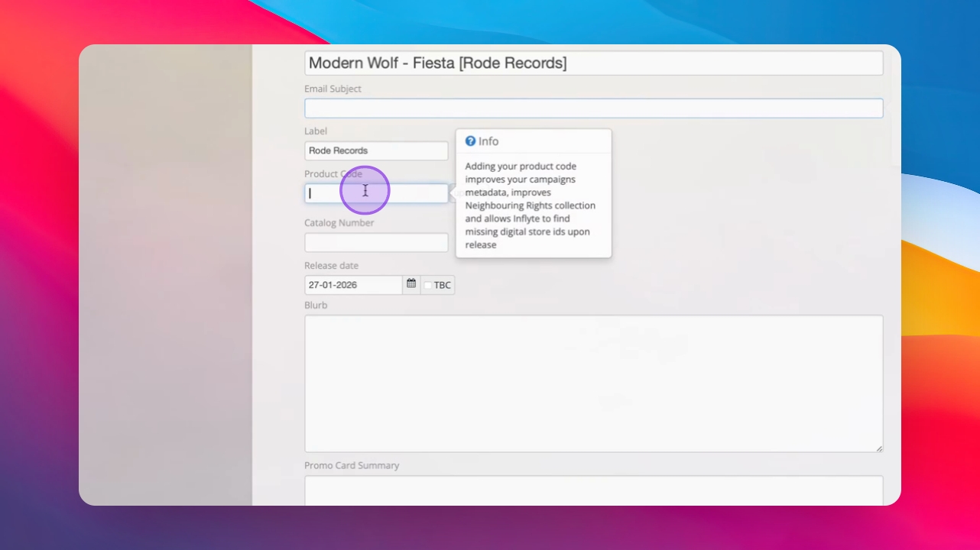Click the Info tooltip description text
Screen dimensions: 980x550
click(531, 205)
